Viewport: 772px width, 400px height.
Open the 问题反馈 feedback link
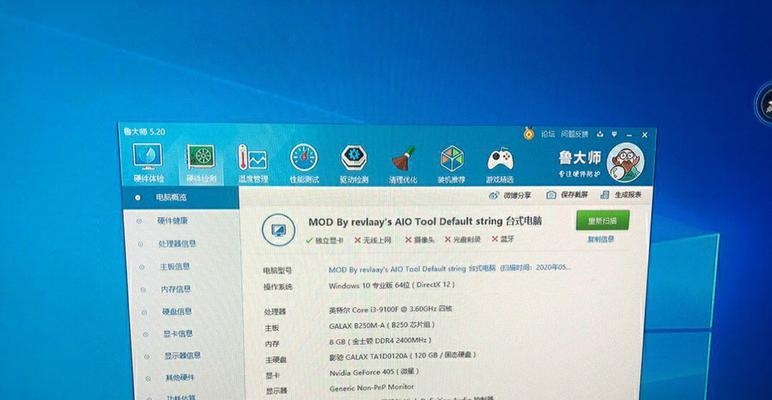pos(575,134)
